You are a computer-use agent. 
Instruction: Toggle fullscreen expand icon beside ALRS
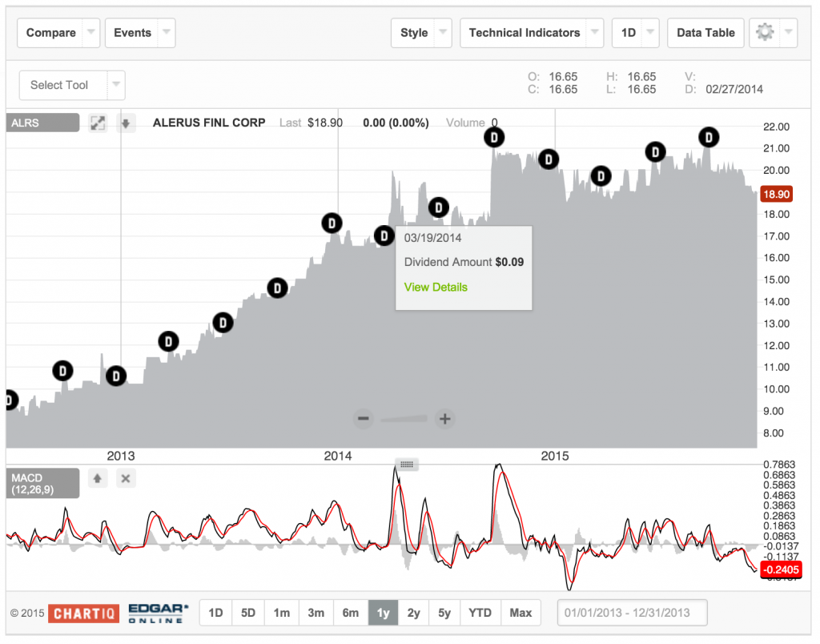pyautogui.click(x=98, y=123)
